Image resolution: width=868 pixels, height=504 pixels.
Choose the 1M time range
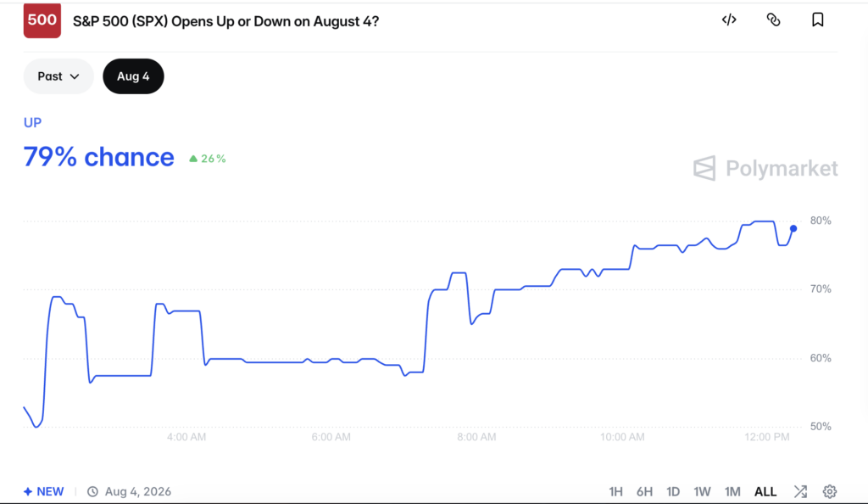732,491
